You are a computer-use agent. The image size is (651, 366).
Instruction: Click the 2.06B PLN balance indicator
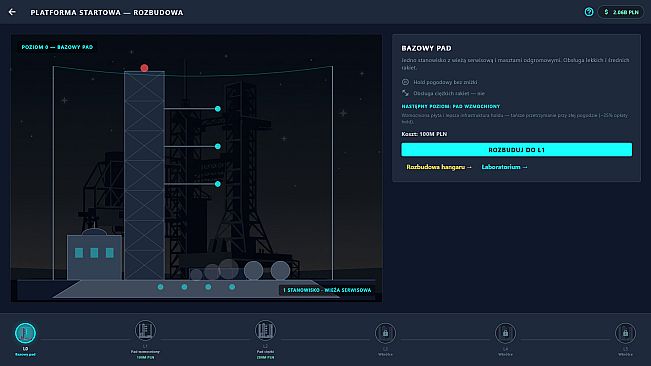point(621,12)
